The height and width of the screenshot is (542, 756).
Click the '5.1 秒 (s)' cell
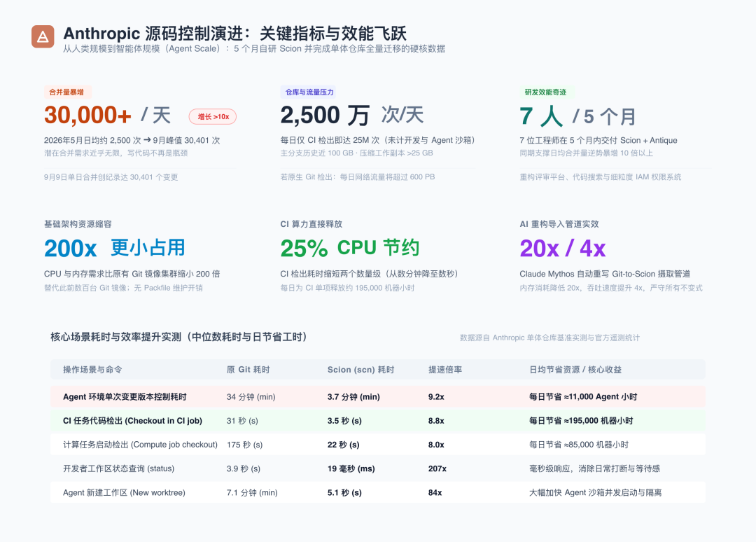[344, 492]
